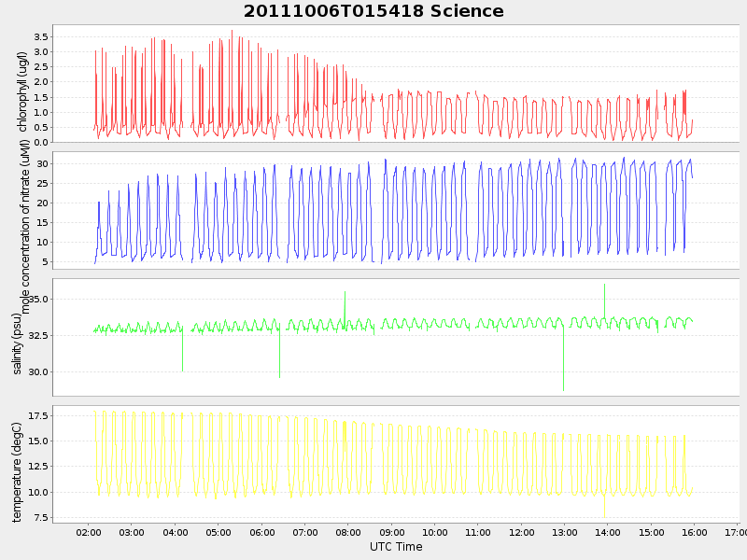The height and width of the screenshot is (560, 747).
Task: Click the 5 tick on nitrate axis
Action: 45,261
